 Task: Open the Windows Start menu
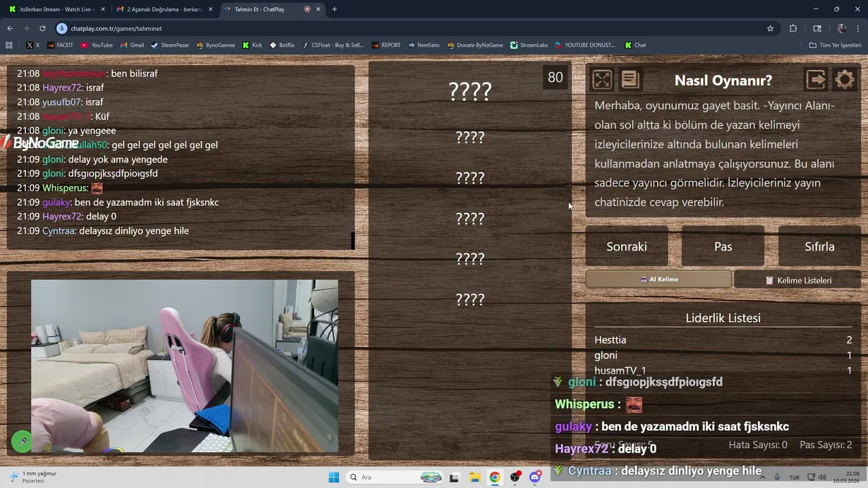point(334,477)
